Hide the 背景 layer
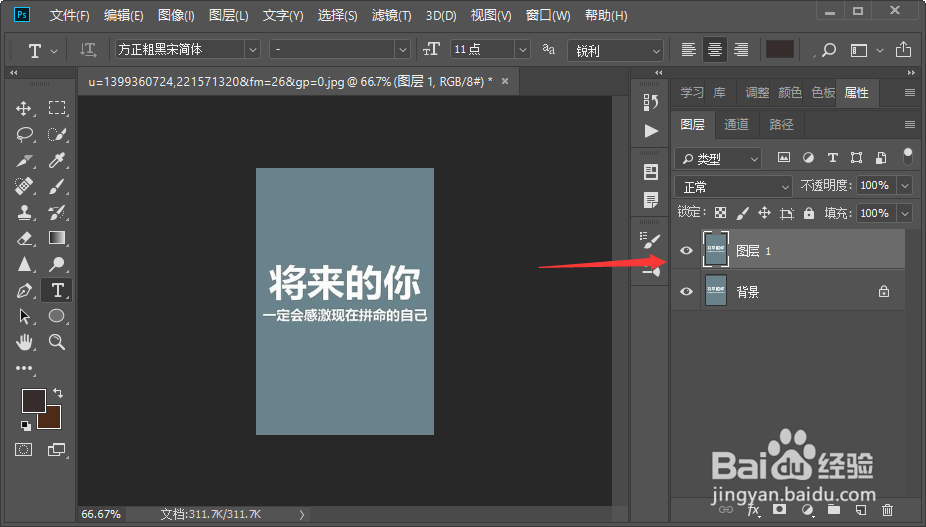 (x=686, y=291)
